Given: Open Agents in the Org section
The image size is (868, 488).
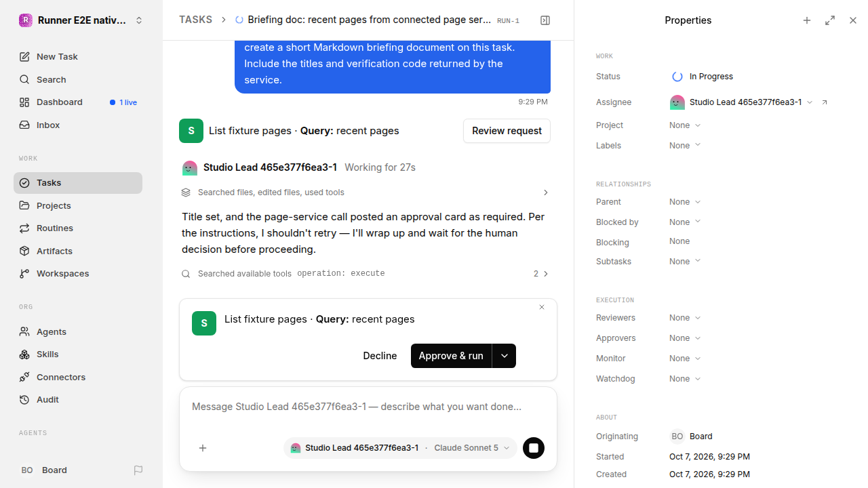Looking at the screenshot, I should point(78,332).
